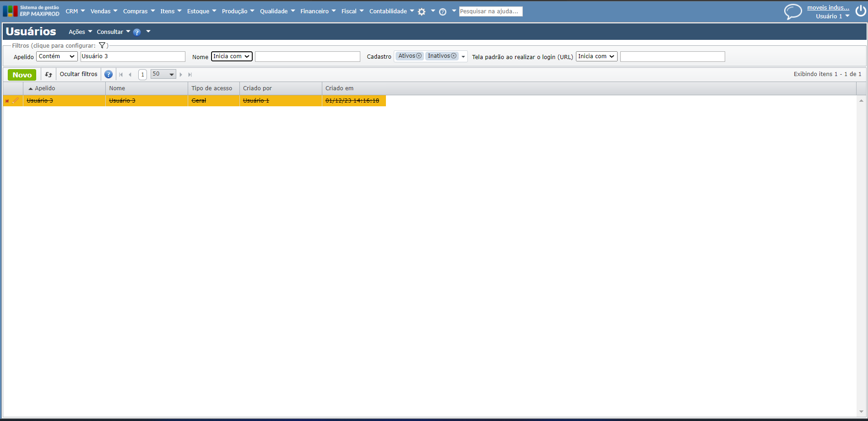Click the top bar help question mark icon

443,12
